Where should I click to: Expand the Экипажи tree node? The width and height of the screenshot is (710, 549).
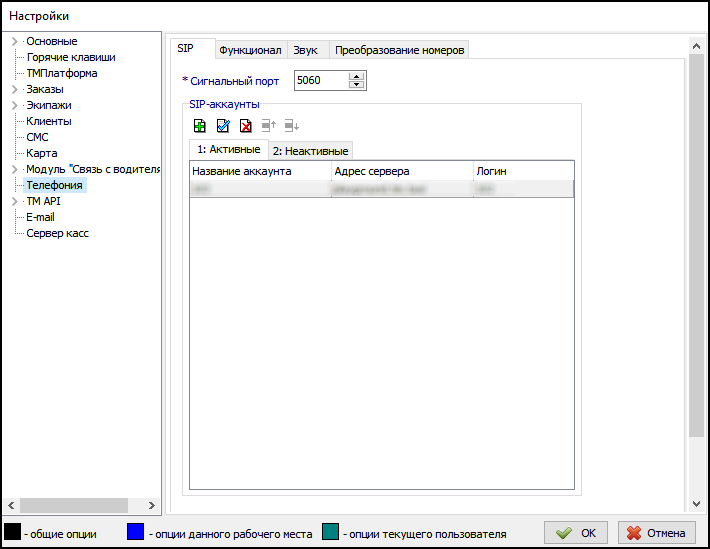click(x=13, y=106)
